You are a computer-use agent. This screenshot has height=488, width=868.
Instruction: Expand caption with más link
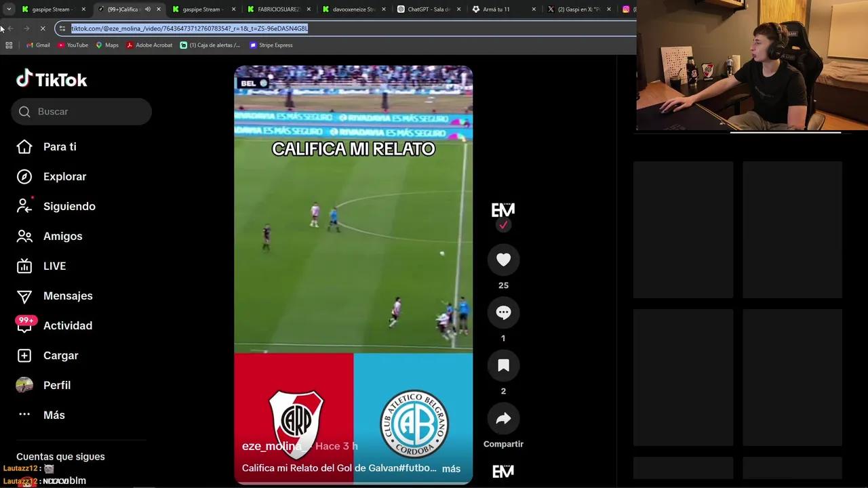click(451, 468)
